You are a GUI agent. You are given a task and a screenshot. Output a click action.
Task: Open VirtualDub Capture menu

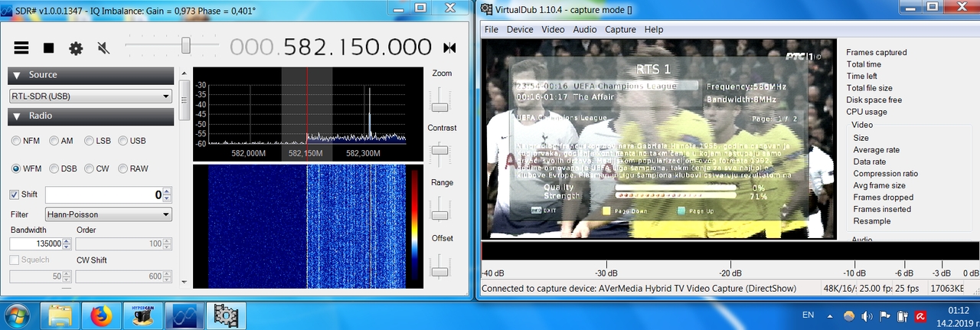(621, 29)
